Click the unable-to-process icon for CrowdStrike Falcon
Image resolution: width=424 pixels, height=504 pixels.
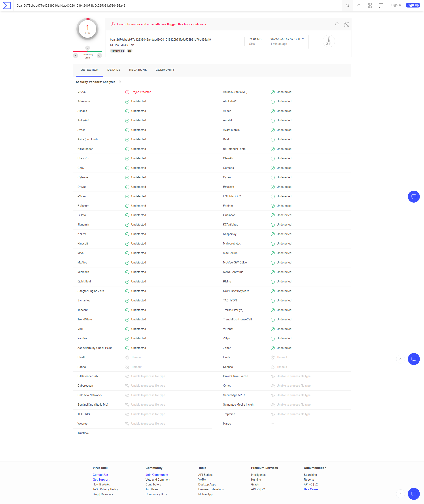tap(273, 376)
